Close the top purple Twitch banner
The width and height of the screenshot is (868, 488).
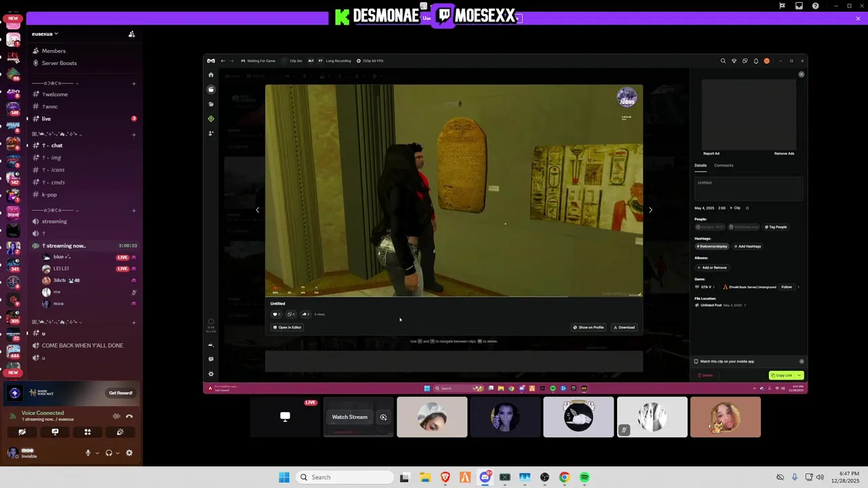(858, 18)
